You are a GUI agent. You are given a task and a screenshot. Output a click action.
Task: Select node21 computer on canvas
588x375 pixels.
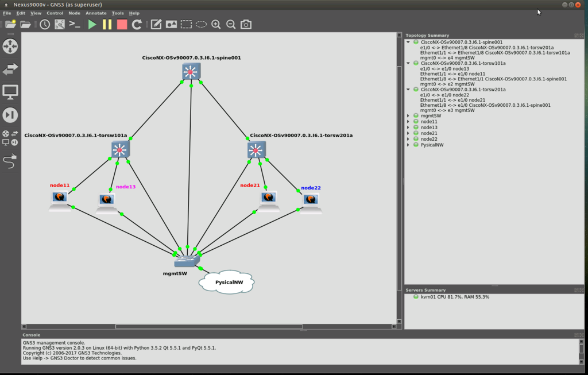[x=269, y=201]
